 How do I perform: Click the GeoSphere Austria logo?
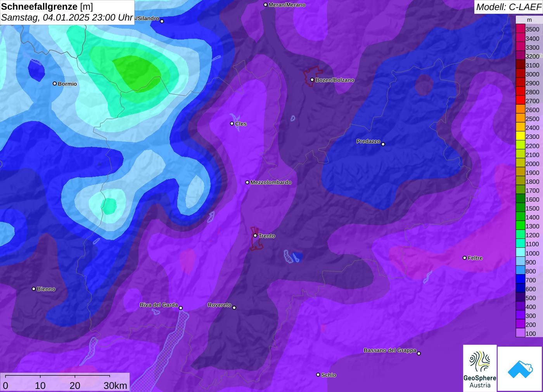(x=480, y=368)
